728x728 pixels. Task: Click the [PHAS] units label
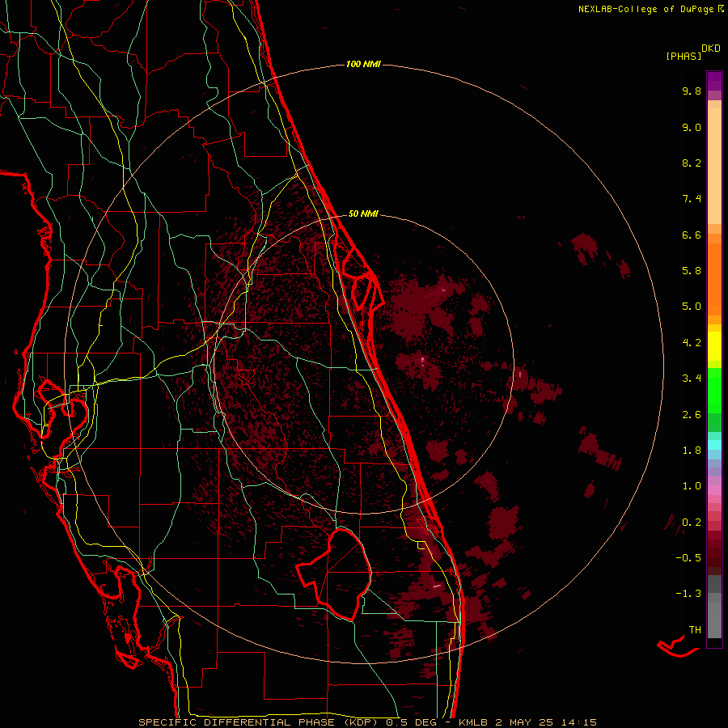[x=684, y=57]
